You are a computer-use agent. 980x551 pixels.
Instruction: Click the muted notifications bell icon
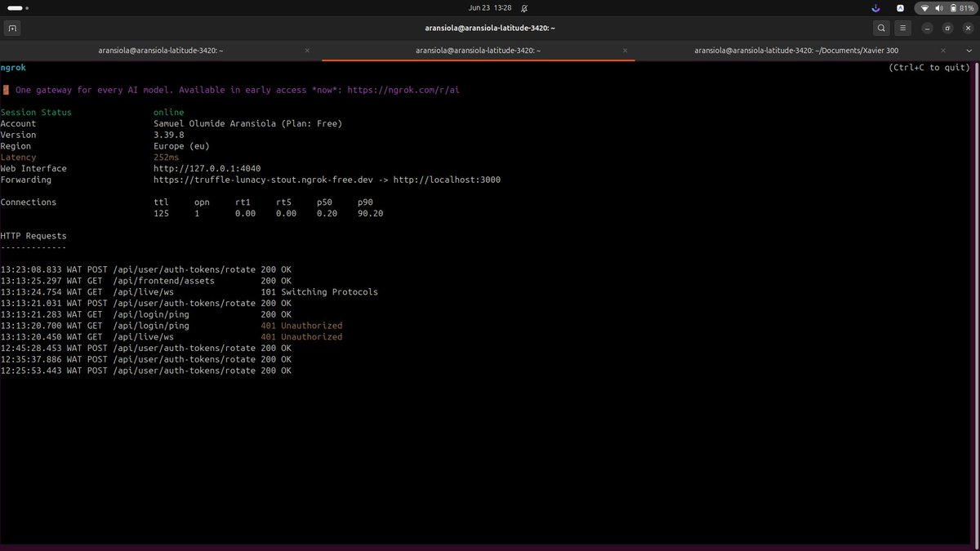pyautogui.click(x=523, y=7)
